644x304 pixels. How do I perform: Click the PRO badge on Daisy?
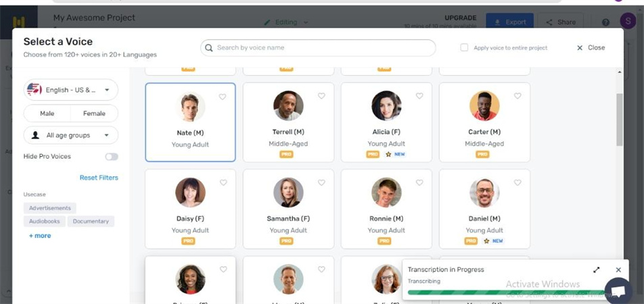pyautogui.click(x=188, y=240)
